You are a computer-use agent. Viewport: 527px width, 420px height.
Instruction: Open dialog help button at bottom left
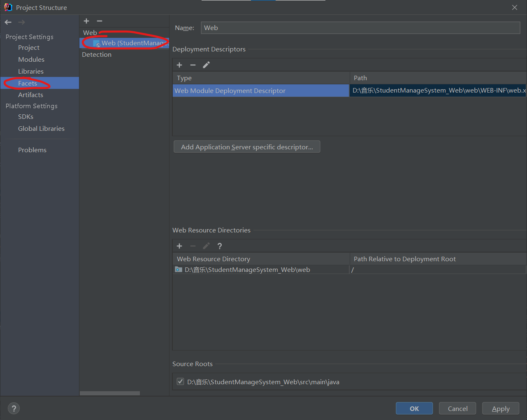pos(14,408)
